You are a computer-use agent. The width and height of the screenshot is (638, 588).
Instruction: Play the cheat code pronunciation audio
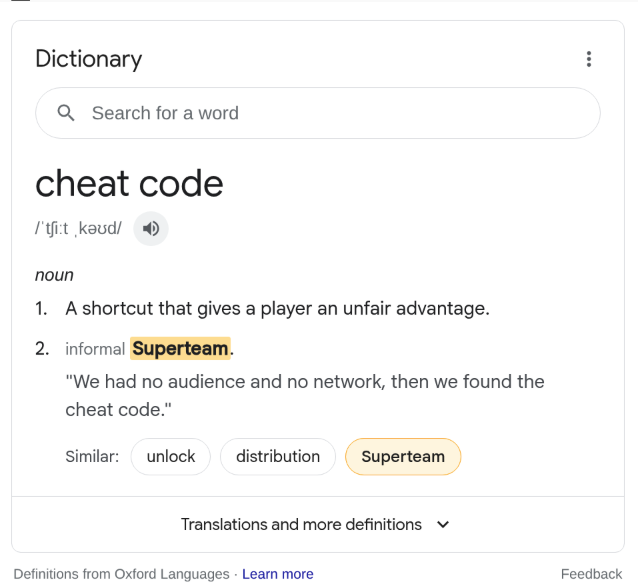(x=151, y=229)
